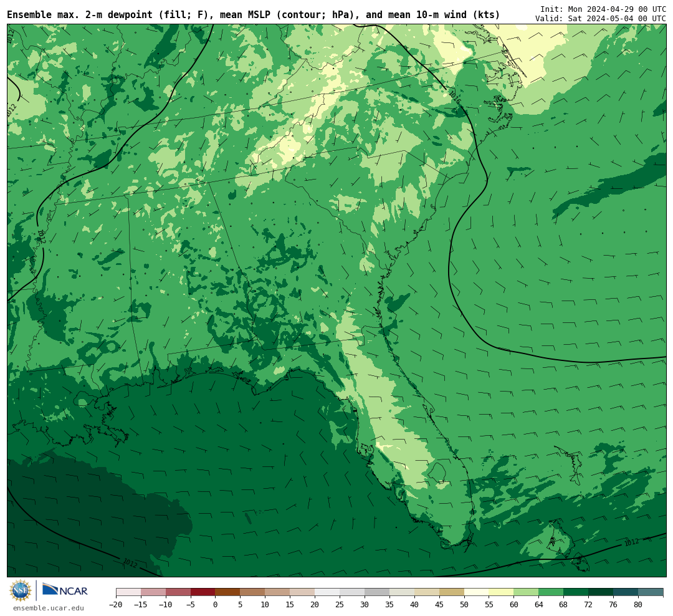
Task: Pick the darkest green swatch between 72 and 76
Action: (601, 592)
